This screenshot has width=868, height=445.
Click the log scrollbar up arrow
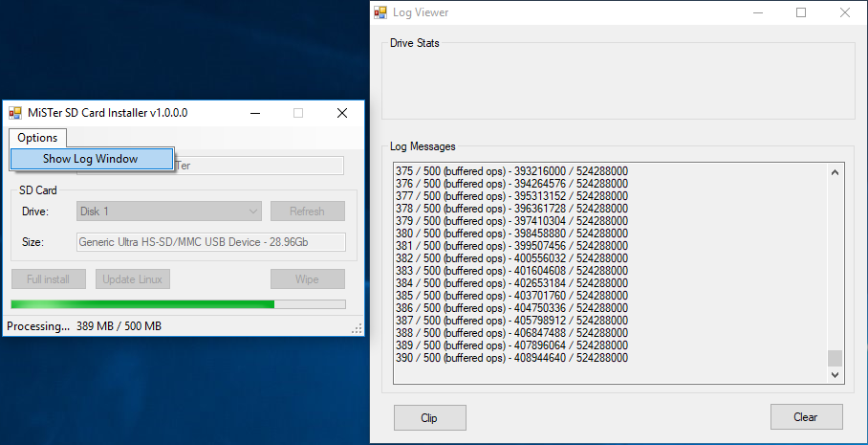pyautogui.click(x=835, y=173)
